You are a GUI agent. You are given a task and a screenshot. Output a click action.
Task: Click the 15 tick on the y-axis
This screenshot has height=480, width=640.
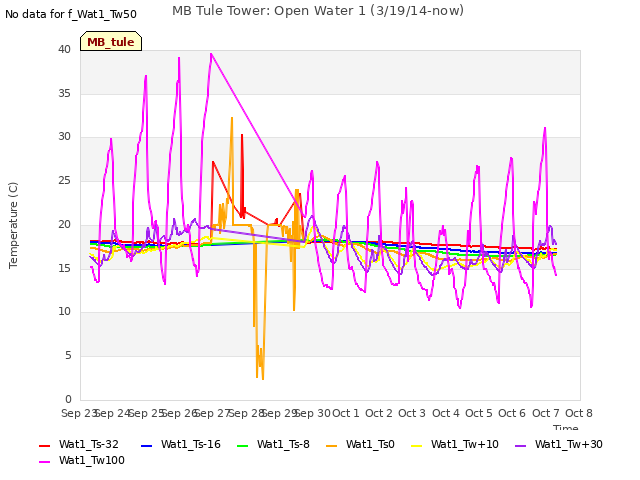point(64,268)
